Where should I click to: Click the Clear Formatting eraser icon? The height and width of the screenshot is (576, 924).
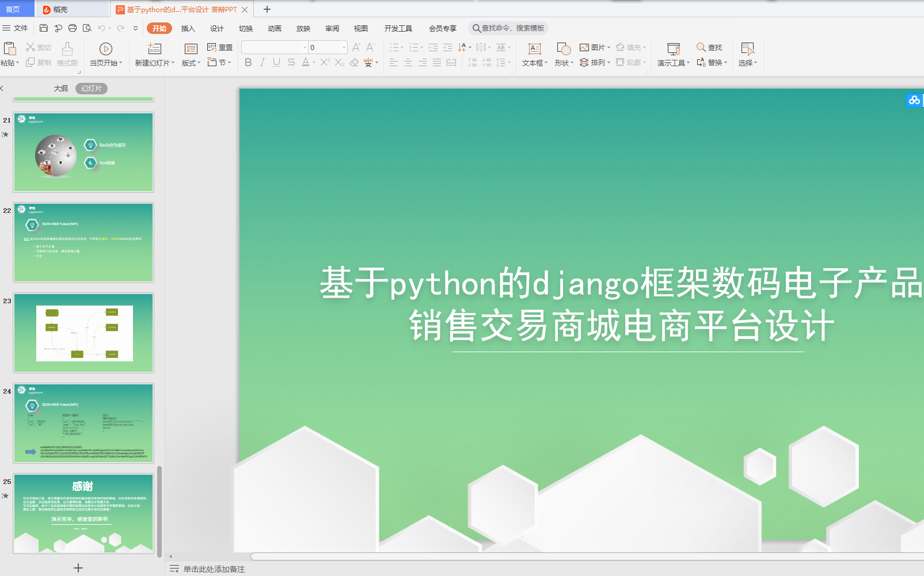pos(354,62)
